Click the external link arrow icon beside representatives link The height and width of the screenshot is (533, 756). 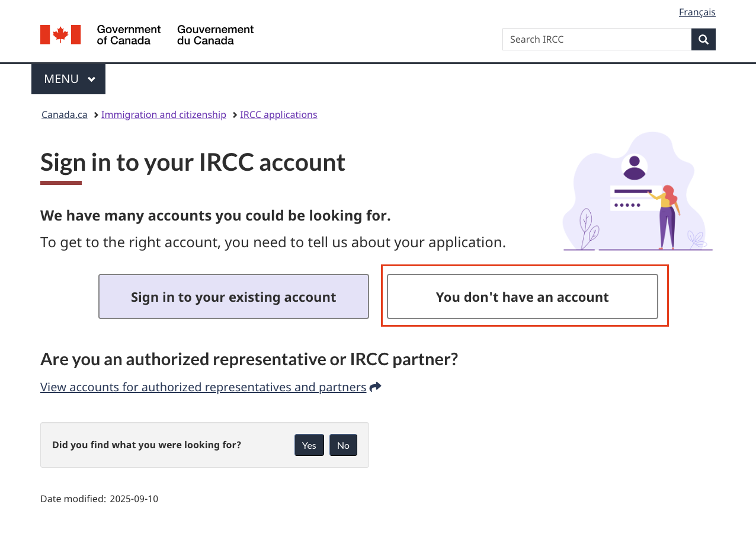tap(375, 386)
